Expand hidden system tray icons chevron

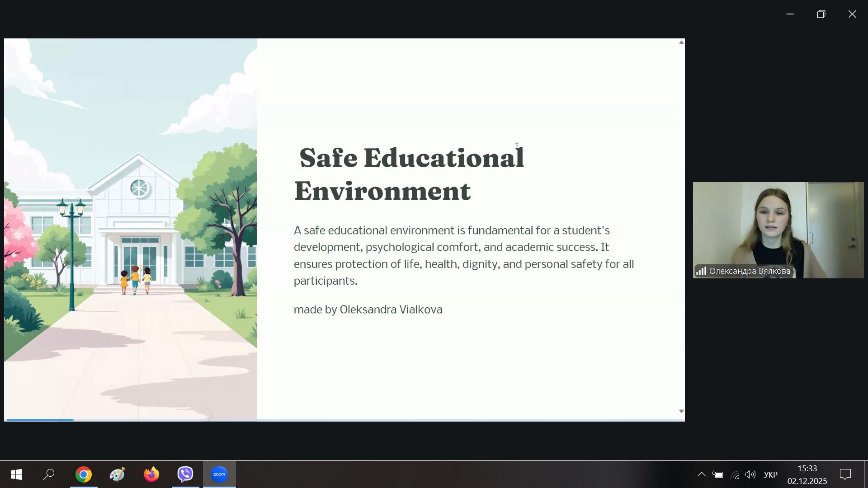point(701,474)
